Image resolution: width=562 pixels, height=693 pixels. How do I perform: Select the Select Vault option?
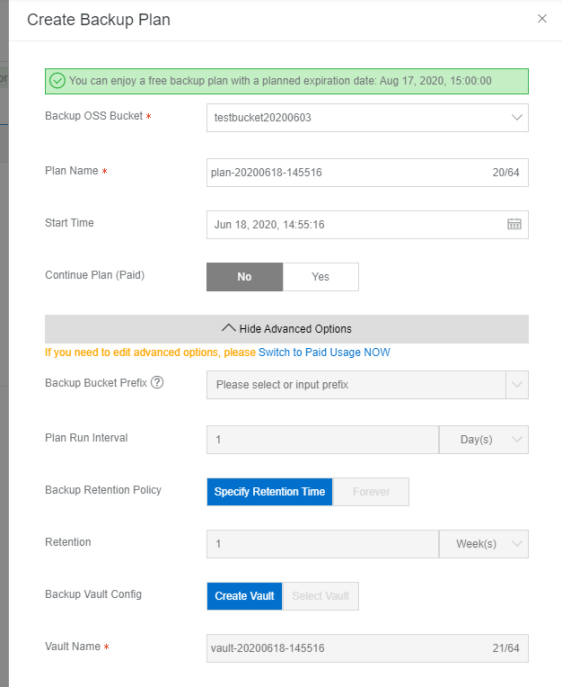point(321,596)
